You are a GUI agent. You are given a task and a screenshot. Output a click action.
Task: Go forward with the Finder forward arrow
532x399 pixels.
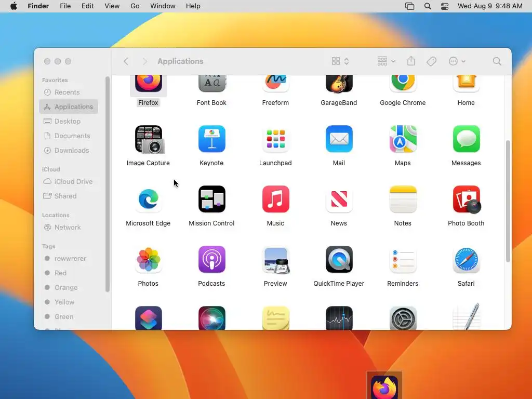coord(145,61)
